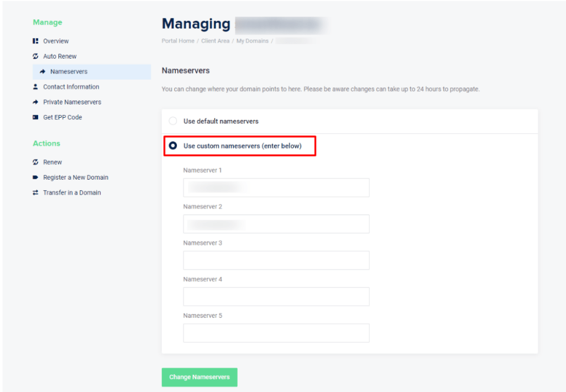Focus the Nameserver 1 input field
The height and width of the screenshot is (392, 566).
point(276,188)
